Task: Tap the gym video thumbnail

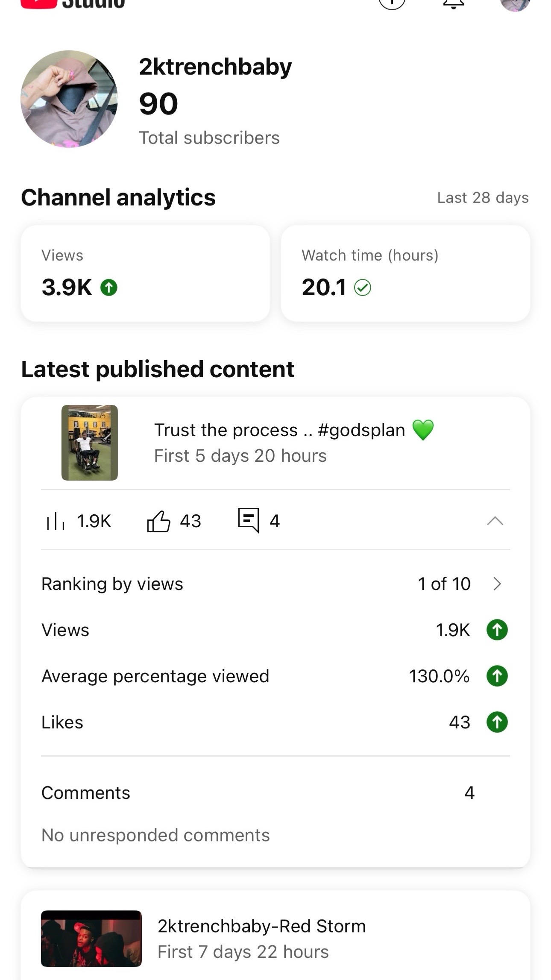Action: tap(90, 443)
